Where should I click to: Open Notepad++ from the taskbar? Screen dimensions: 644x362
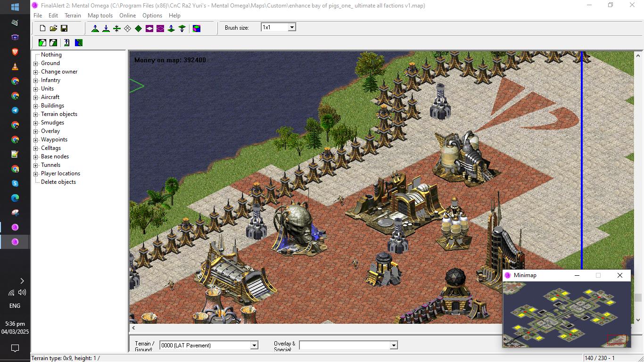pyautogui.click(x=15, y=154)
